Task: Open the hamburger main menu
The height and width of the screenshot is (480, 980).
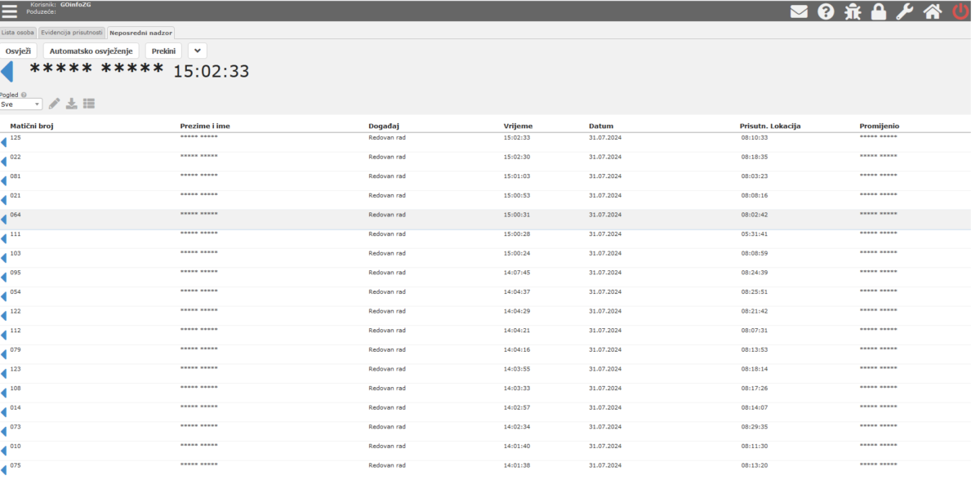Action: [x=9, y=11]
